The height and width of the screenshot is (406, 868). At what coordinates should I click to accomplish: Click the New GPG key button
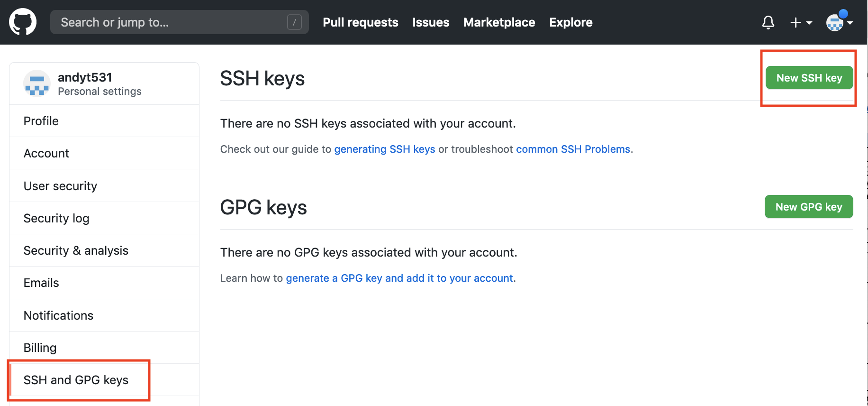[808, 207]
